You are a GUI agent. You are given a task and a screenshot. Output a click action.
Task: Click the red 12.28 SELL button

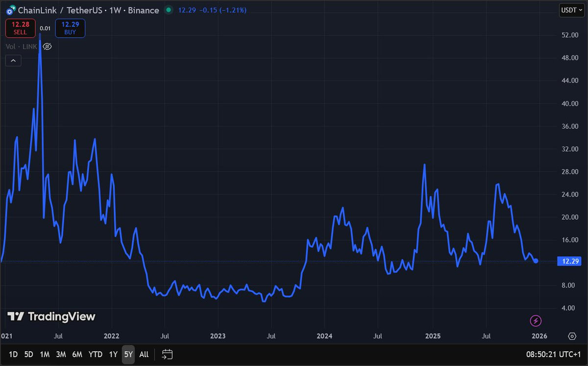click(20, 28)
